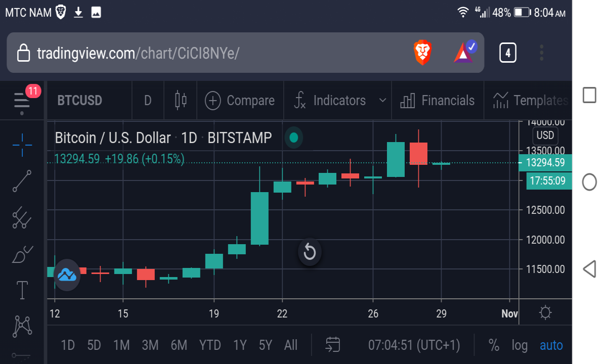This screenshot has height=364, width=607.
Task: Expand the Indicators favorites dropdown arrow
Action: pyautogui.click(x=383, y=101)
